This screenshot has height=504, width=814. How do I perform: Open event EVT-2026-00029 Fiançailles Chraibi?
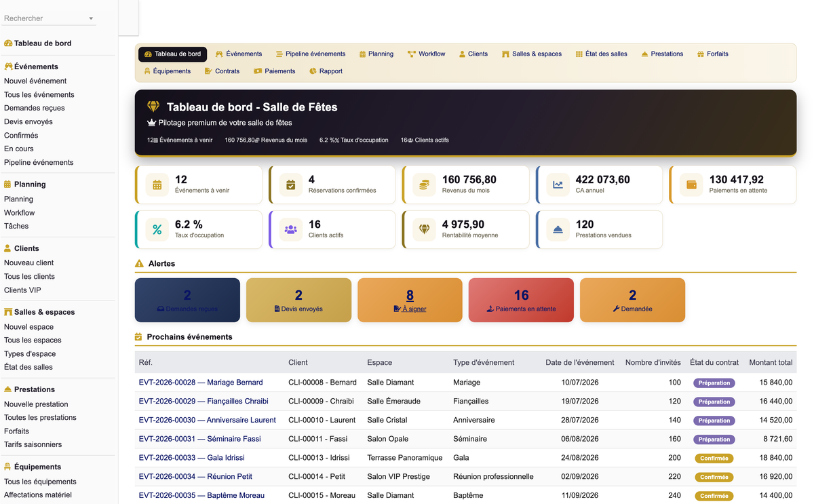point(203,402)
